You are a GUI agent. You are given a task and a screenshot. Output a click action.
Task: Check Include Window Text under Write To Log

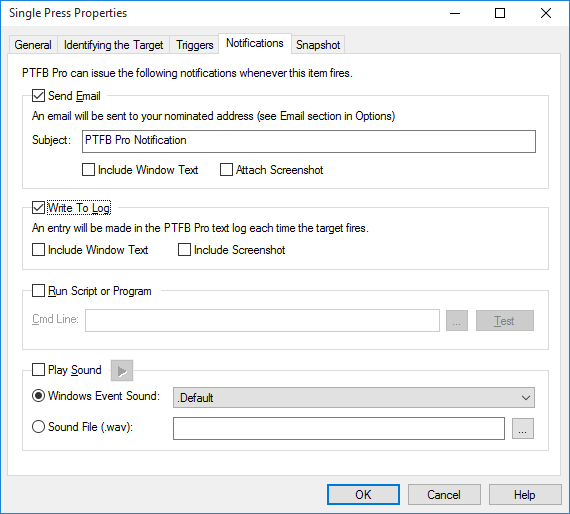(x=39, y=250)
